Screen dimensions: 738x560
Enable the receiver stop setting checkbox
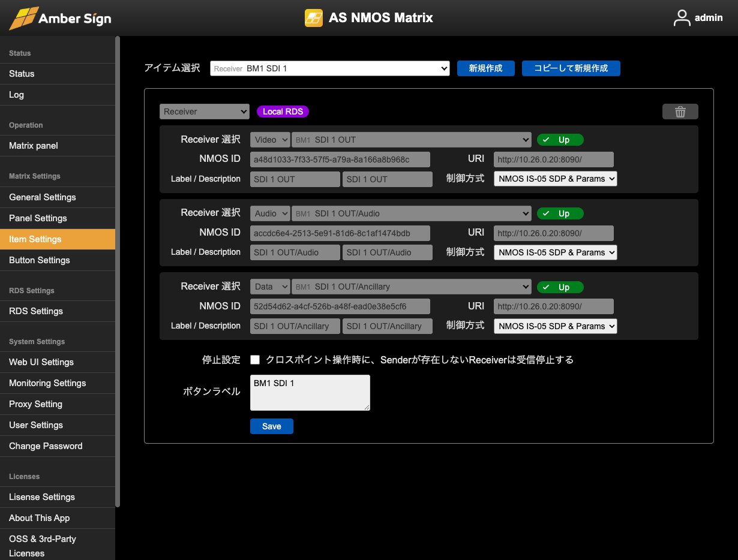pyautogui.click(x=255, y=360)
